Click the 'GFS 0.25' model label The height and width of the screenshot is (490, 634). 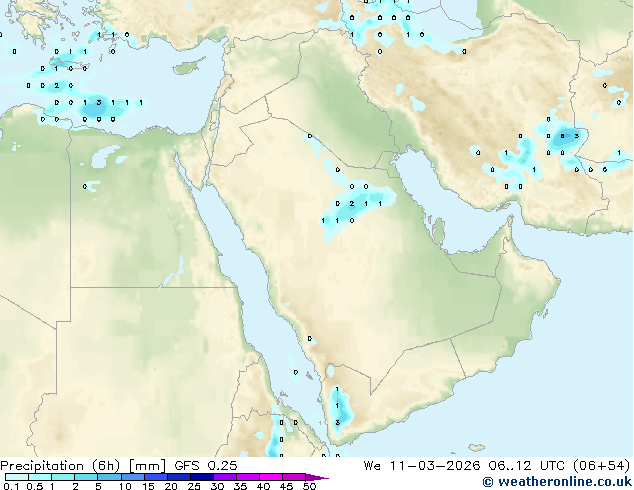coord(206,466)
